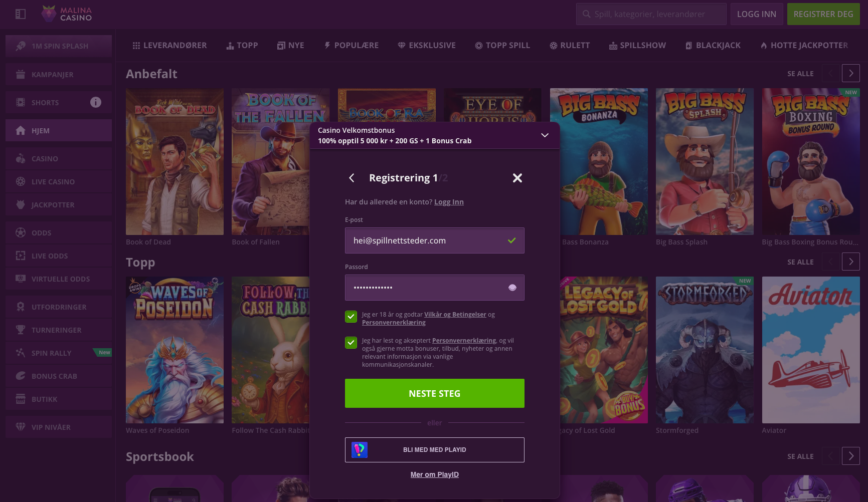Close the registration dialog

pyautogui.click(x=517, y=178)
